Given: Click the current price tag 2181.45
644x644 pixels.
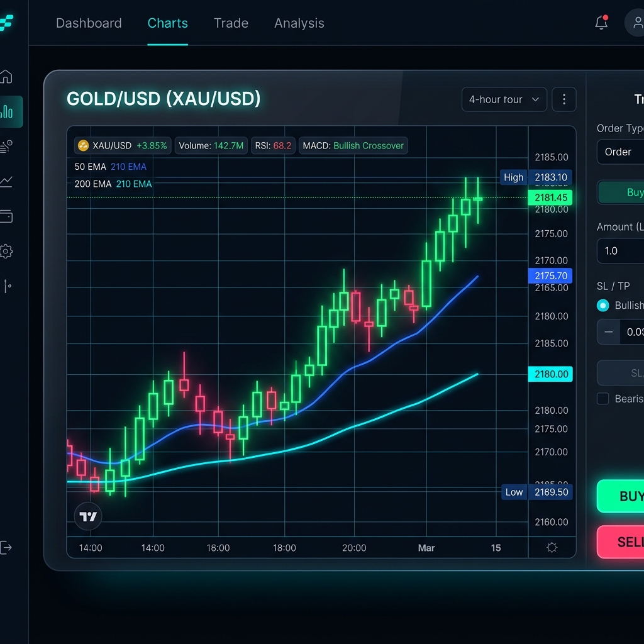Looking at the screenshot, I should point(550,197).
